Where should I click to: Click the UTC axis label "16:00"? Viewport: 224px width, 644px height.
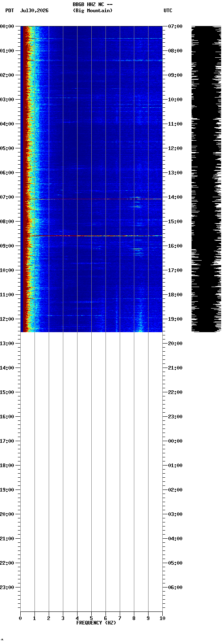[x=175, y=246]
